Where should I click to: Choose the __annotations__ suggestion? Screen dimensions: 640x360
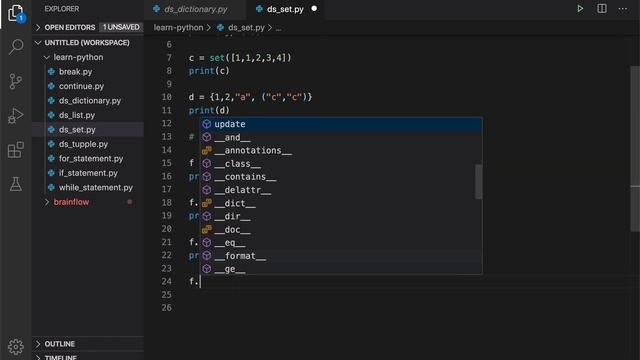point(341,150)
